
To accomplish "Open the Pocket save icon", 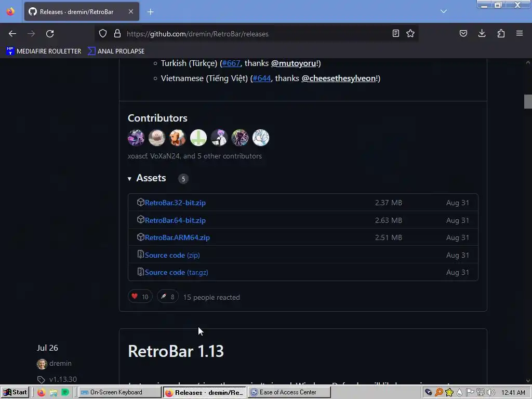I will click(463, 33).
